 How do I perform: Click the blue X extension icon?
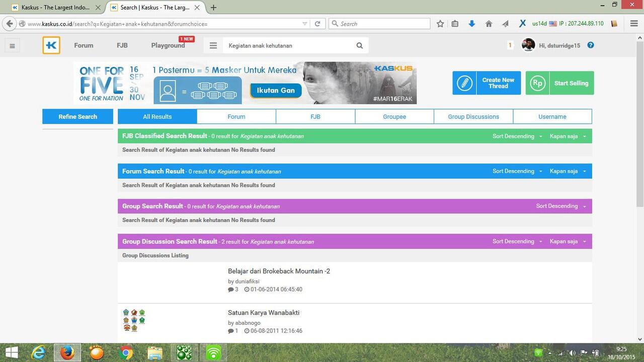pyautogui.click(x=523, y=23)
